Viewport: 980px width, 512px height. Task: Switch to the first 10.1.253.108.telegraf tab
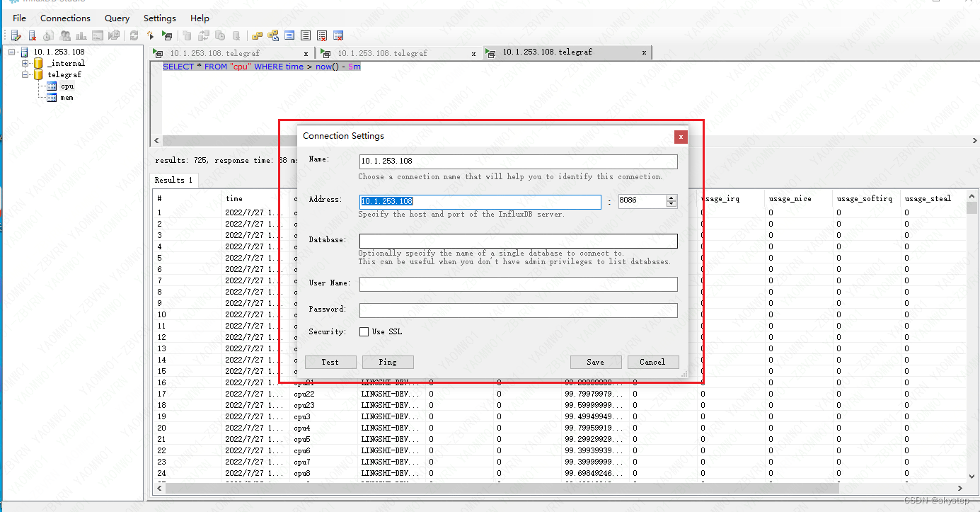231,53
